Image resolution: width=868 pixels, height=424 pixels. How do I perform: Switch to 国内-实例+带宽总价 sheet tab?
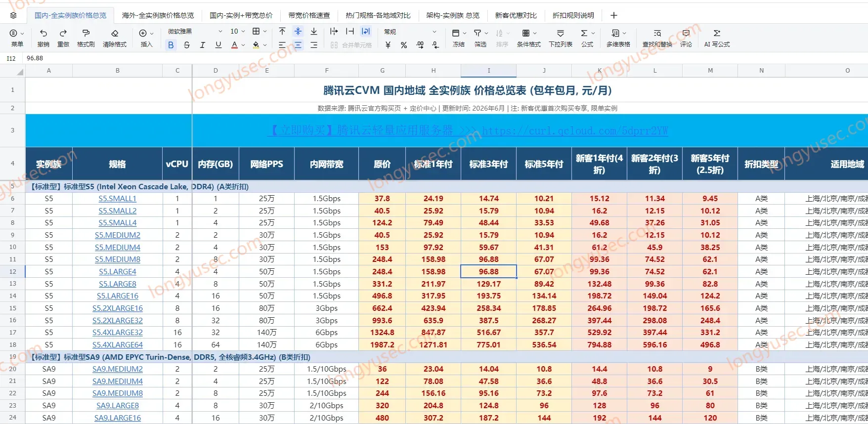click(x=241, y=15)
